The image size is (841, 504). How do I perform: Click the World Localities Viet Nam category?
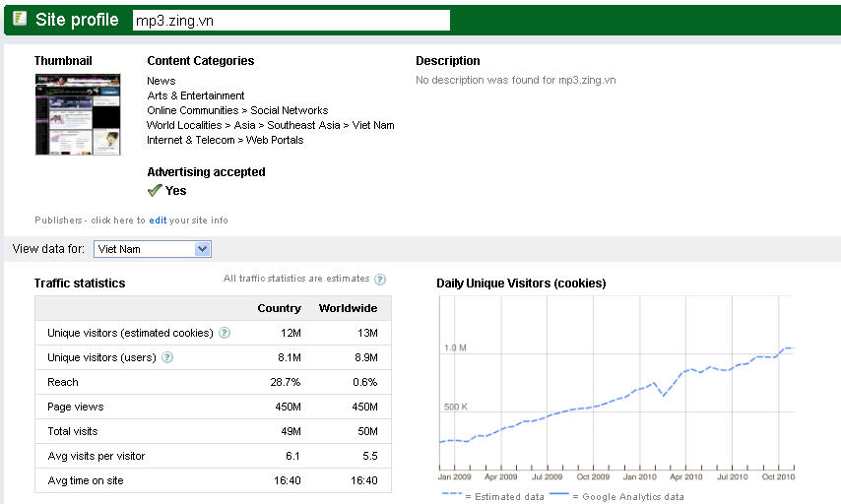click(271, 125)
